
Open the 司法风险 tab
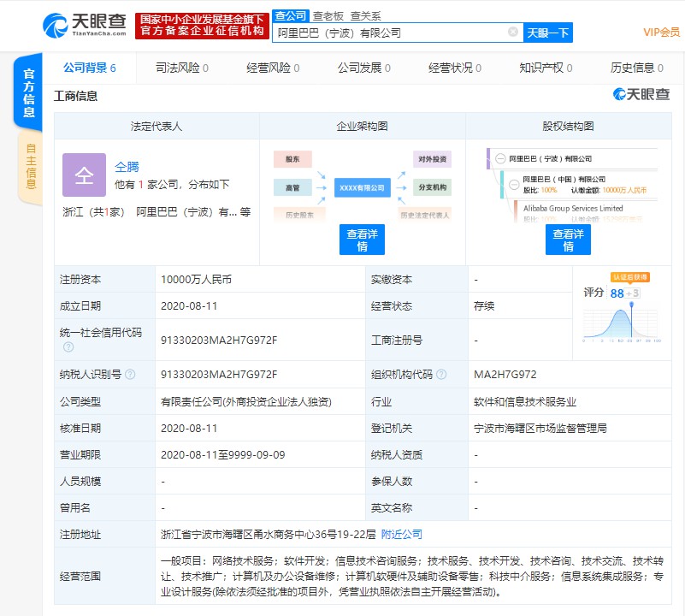[x=182, y=68]
